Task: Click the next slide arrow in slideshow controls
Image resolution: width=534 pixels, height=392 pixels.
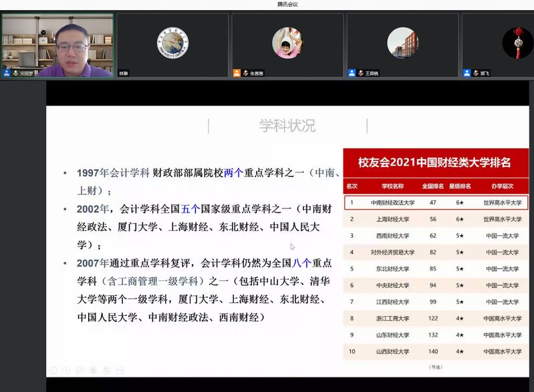Action: pos(66,370)
